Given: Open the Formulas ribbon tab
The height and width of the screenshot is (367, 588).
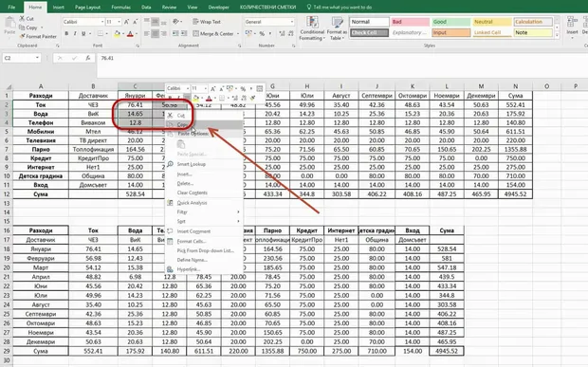Looking at the screenshot, I should pyautogui.click(x=120, y=8).
